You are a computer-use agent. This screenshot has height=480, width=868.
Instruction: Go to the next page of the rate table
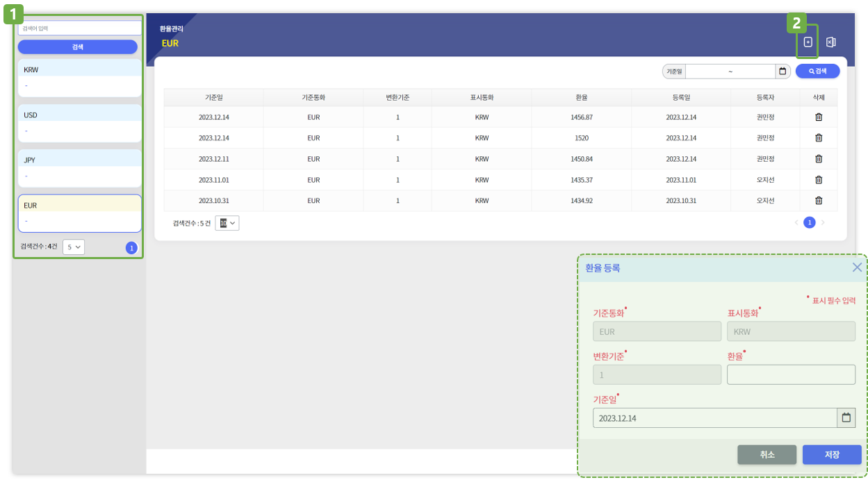[x=823, y=223]
